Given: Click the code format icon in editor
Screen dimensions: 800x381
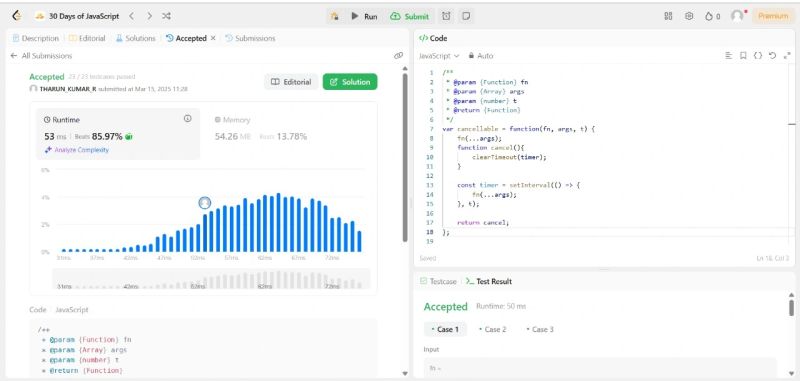Looking at the screenshot, I should point(729,56).
